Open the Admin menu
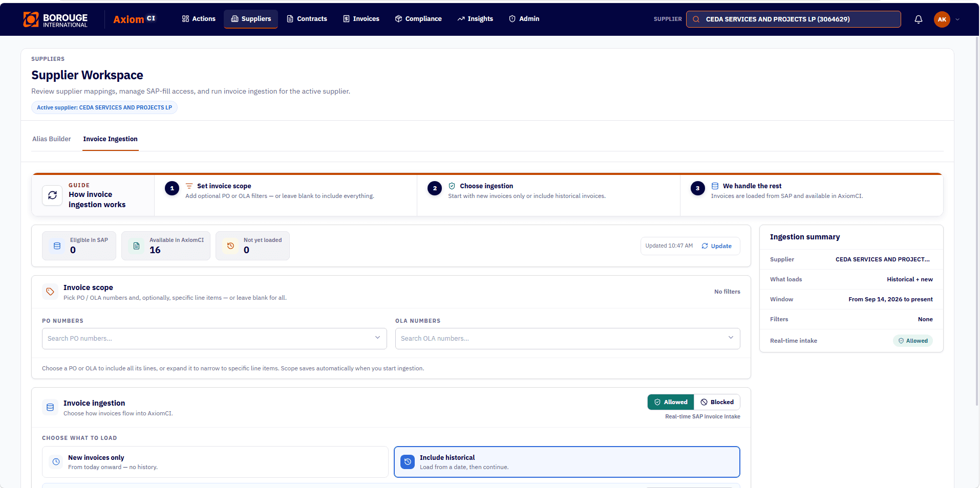The height and width of the screenshot is (488, 980). (x=524, y=19)
